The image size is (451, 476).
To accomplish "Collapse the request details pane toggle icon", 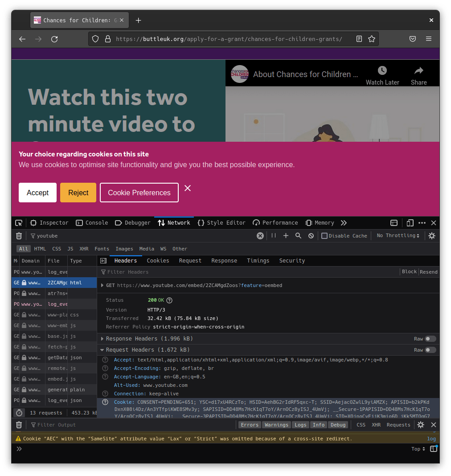I will 103,261.
